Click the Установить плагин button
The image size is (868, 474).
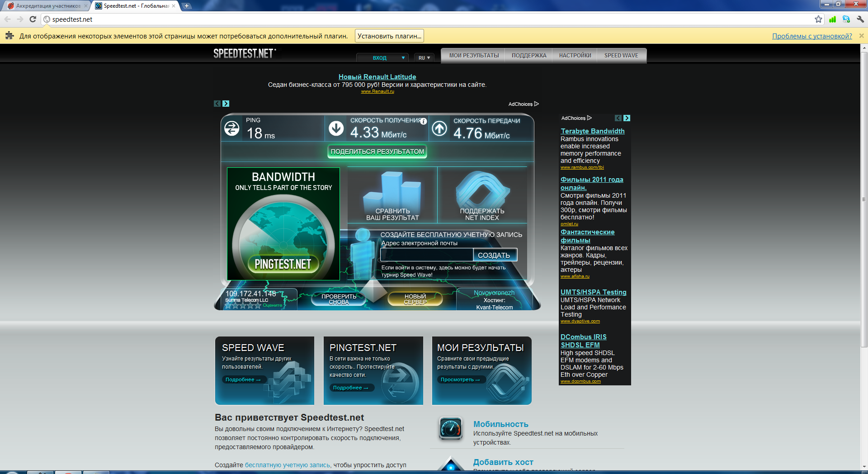[x=389, y=36]
